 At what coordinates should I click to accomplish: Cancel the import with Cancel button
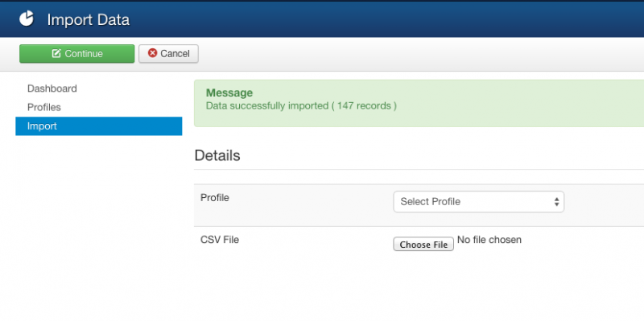(x=168, y=54)
